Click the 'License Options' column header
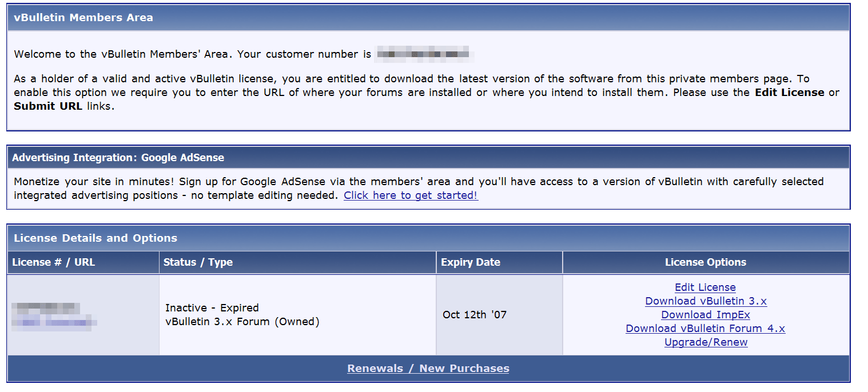 tap(706, 262)
